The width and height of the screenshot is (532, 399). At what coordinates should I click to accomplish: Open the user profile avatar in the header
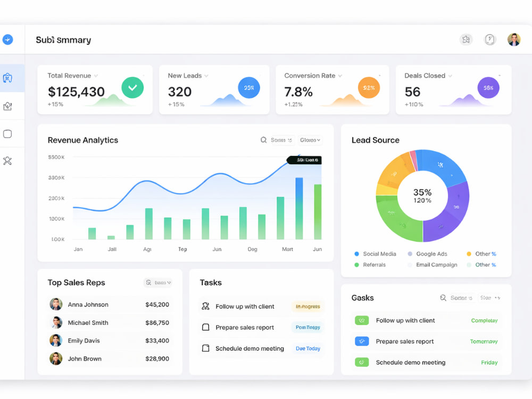click(x=514, y=40)
